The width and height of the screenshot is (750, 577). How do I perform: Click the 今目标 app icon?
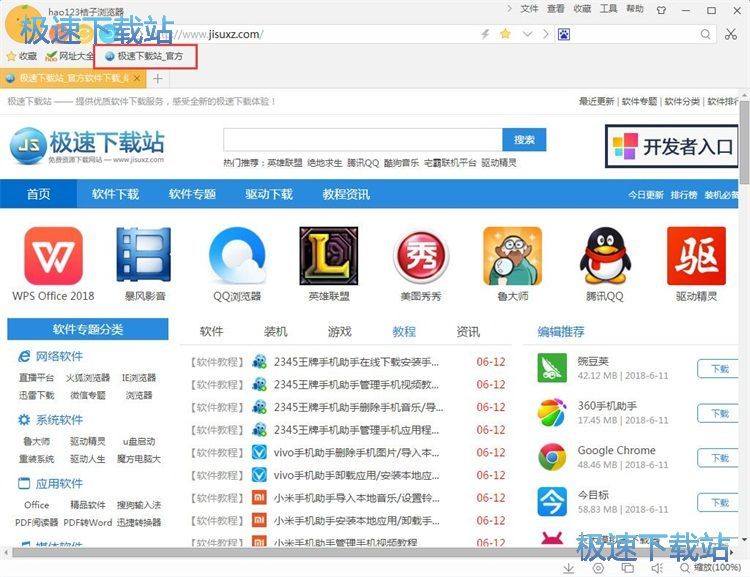(552, 502)
